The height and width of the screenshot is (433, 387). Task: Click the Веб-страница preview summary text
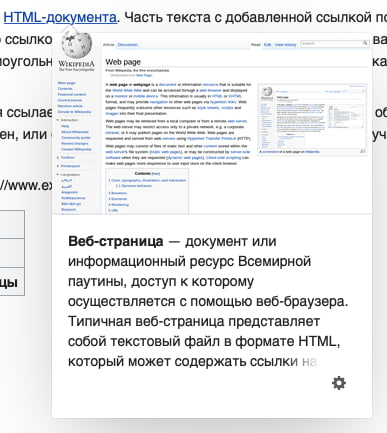coord(208,301)
